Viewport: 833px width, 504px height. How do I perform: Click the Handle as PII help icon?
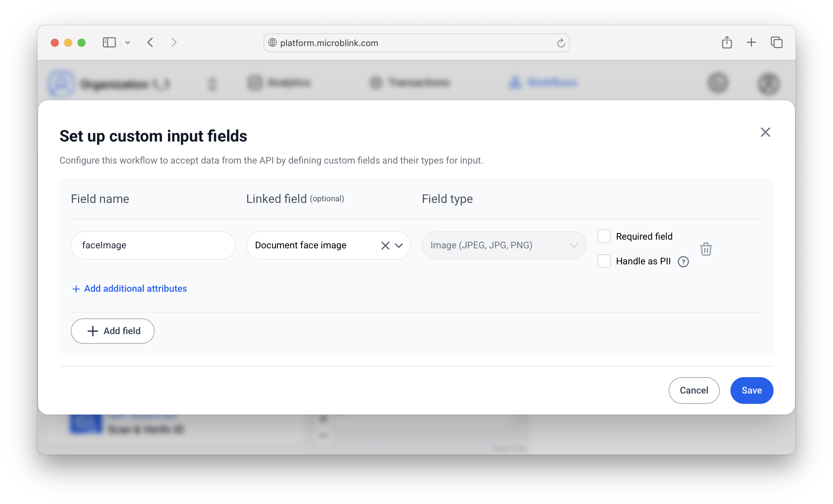683,261
